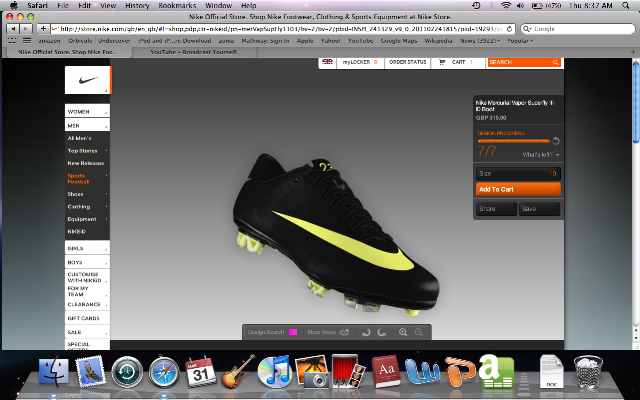Reset the design progress with the circular arrow
This screenshot has width=640, height=400.
[556, 141]
